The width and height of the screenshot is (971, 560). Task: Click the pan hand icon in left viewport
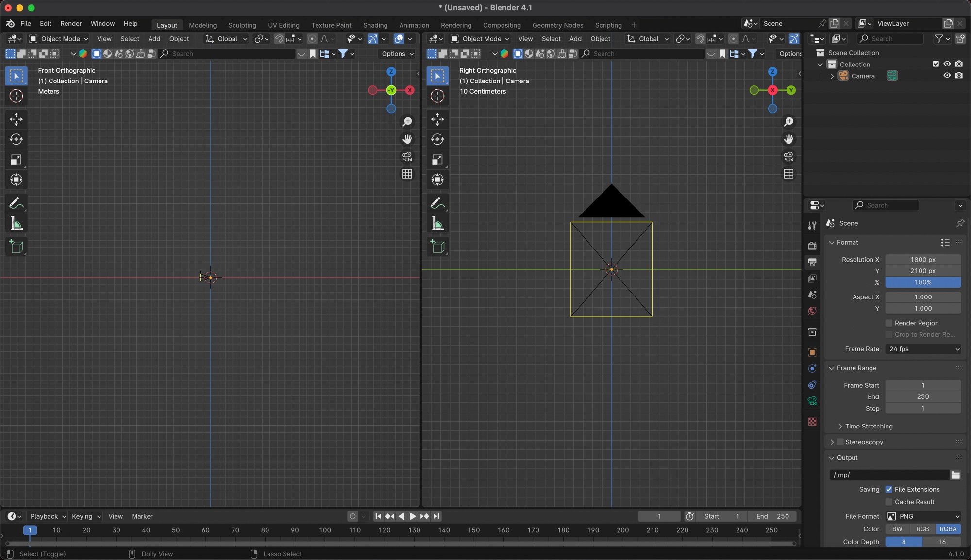click(407, 139)
